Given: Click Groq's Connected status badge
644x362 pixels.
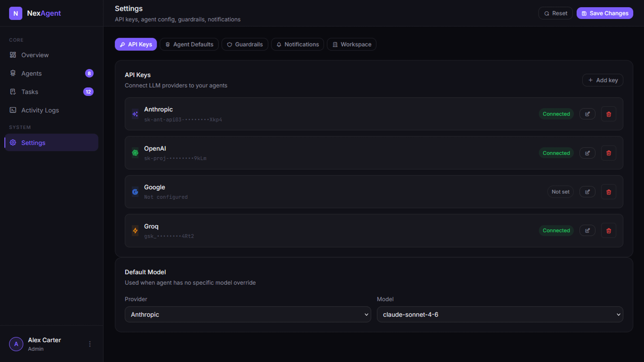Looking at the screenshot, I should [556, 231].
